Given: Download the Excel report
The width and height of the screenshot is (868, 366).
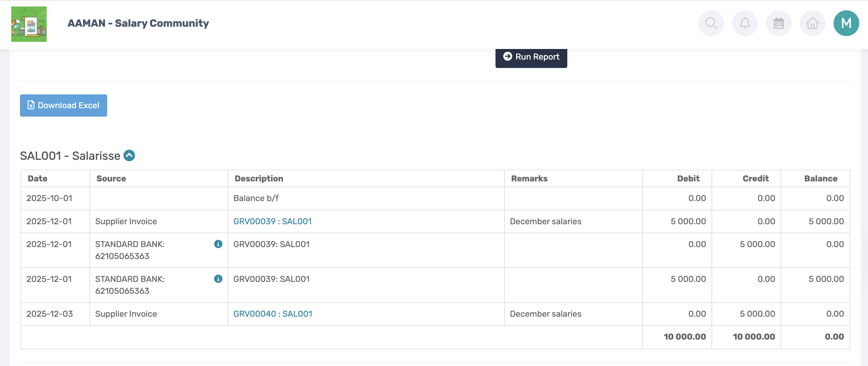Looking at the screenshot, I should point(63,106).
